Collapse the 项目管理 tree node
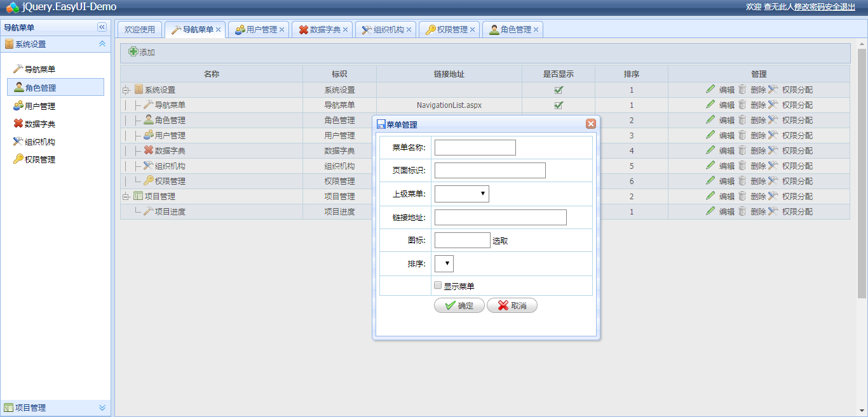This screenshot has width=868, height=417. pos(126,197)
